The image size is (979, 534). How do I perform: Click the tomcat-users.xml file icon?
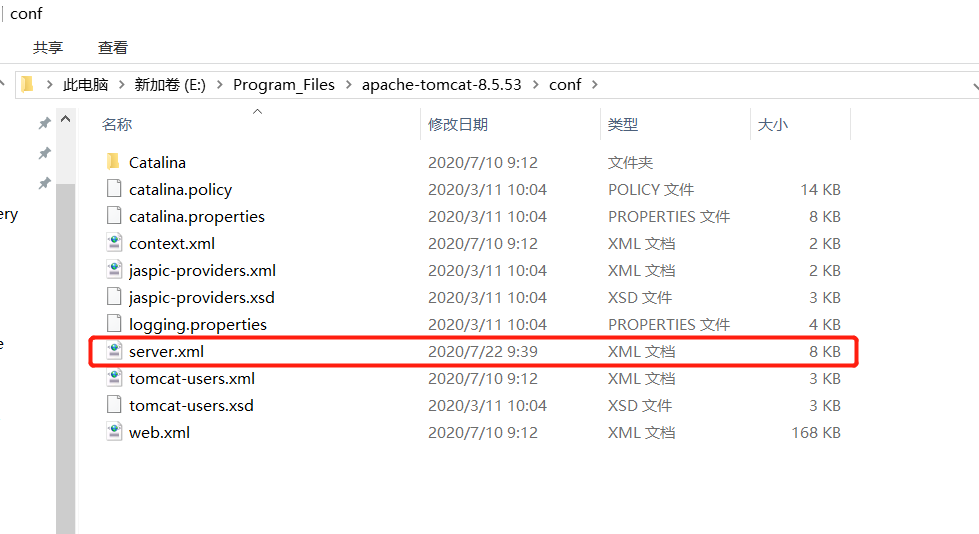click(x=114, y=377)
